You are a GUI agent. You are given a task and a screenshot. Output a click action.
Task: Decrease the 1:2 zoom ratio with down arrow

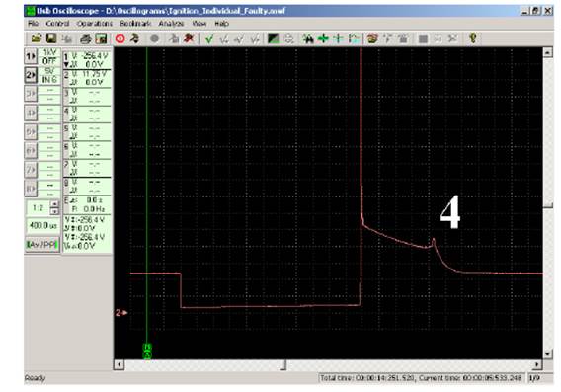(54, 211)
